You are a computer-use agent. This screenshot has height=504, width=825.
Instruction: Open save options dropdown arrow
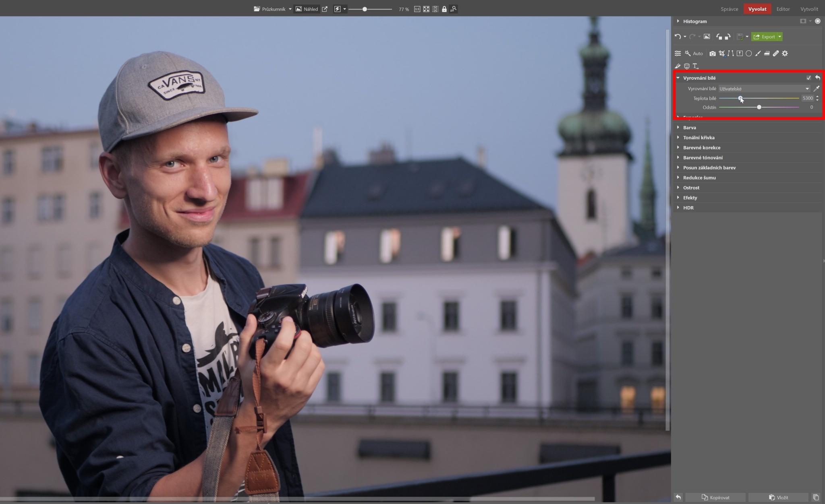[x=747, y=37]
